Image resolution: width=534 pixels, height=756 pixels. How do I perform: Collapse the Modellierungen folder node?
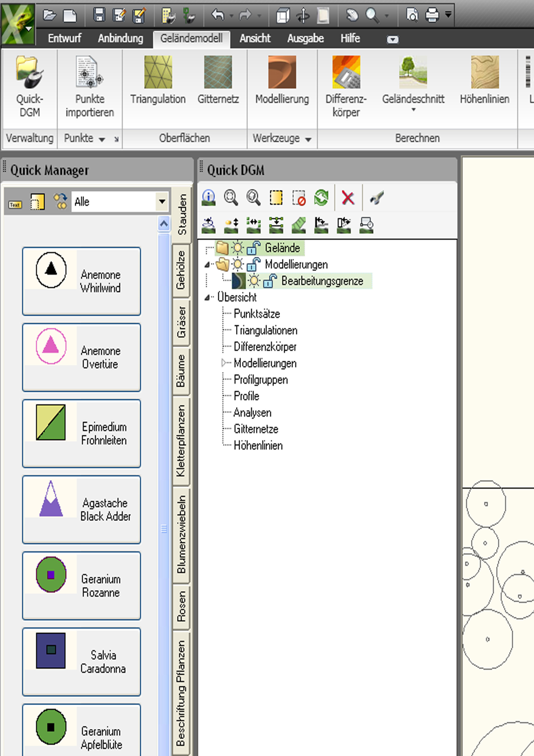[207, 264]
